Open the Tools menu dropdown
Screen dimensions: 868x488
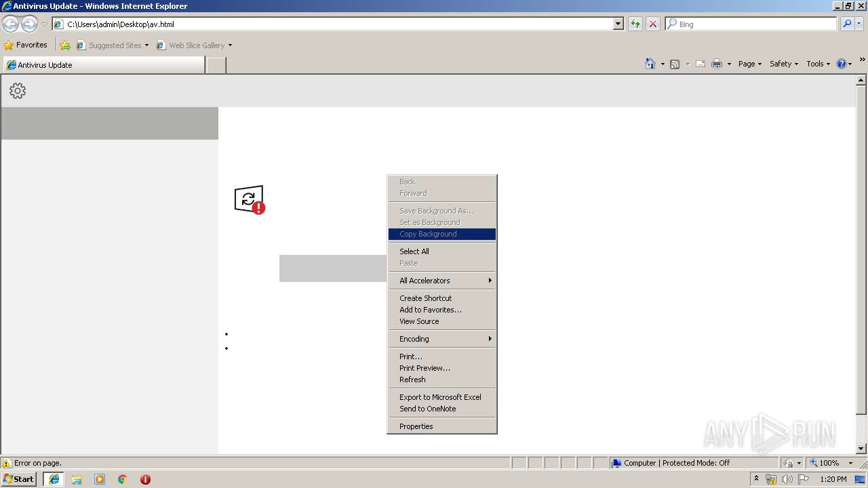coord(818,64)
